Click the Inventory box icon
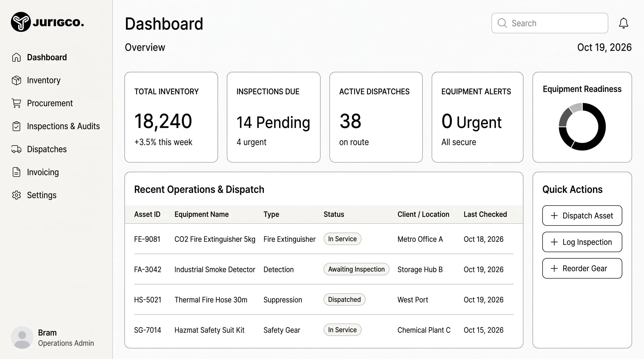 (x=17, y=80)
